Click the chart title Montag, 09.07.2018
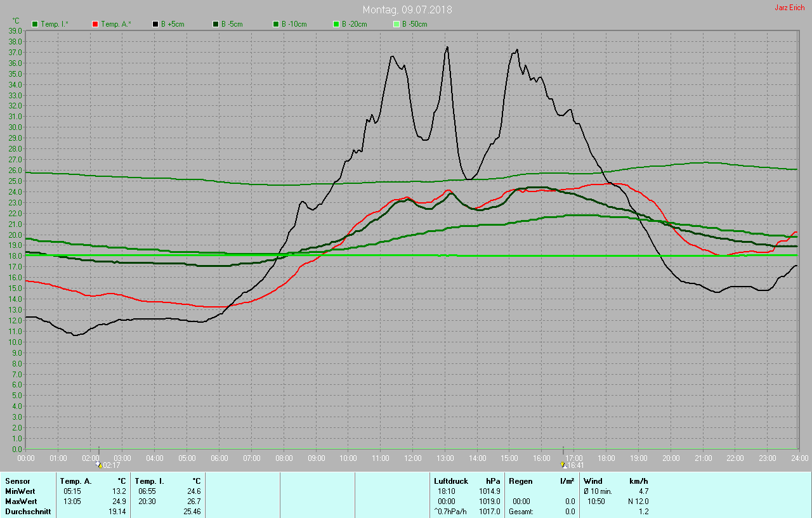The image size is (812, 518). click(407, 10)
